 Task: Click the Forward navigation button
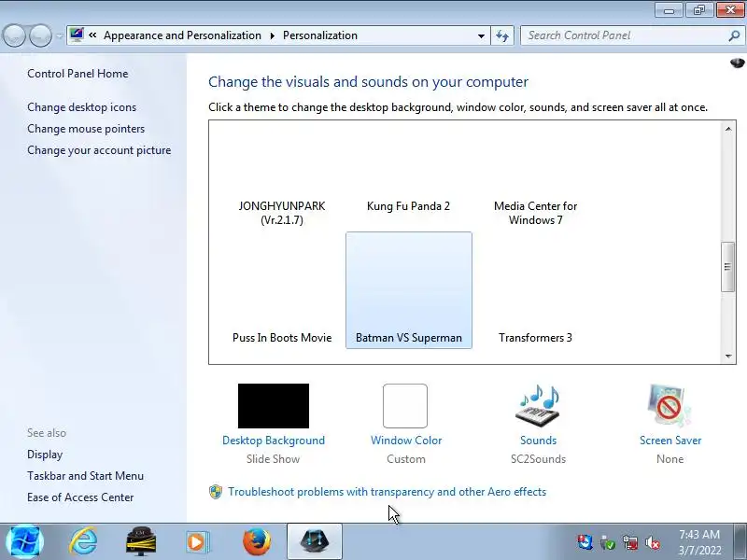[x=41, y=35]
